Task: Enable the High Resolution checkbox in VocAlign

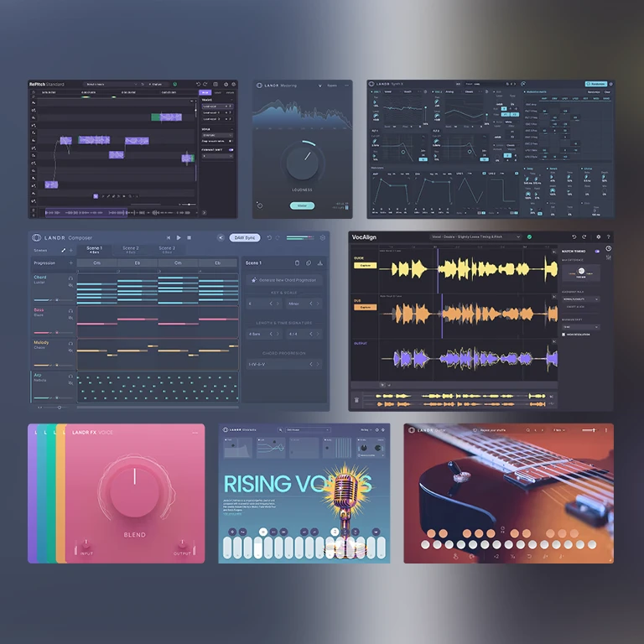Action: 563,335
